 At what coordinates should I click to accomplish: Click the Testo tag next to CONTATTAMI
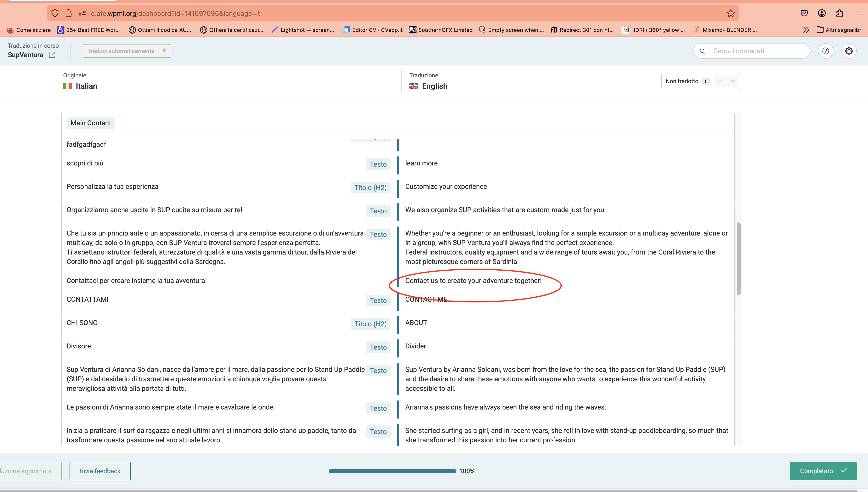(x=378, y=301)
